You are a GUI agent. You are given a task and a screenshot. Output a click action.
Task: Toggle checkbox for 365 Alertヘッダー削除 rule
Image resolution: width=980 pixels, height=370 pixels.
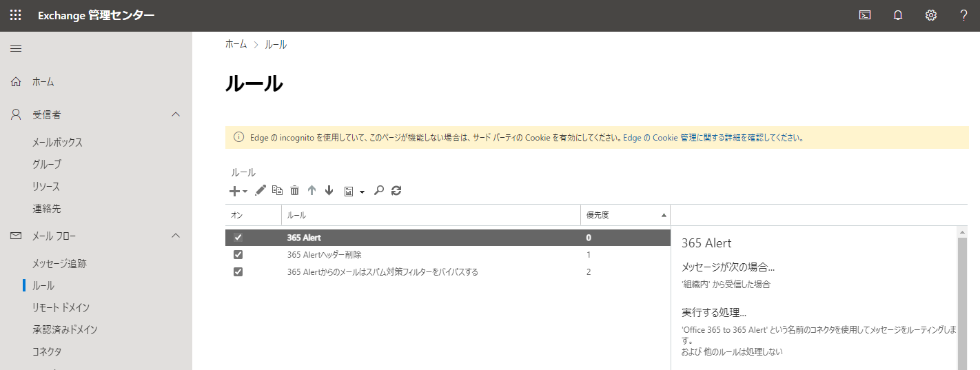point(238,255)
